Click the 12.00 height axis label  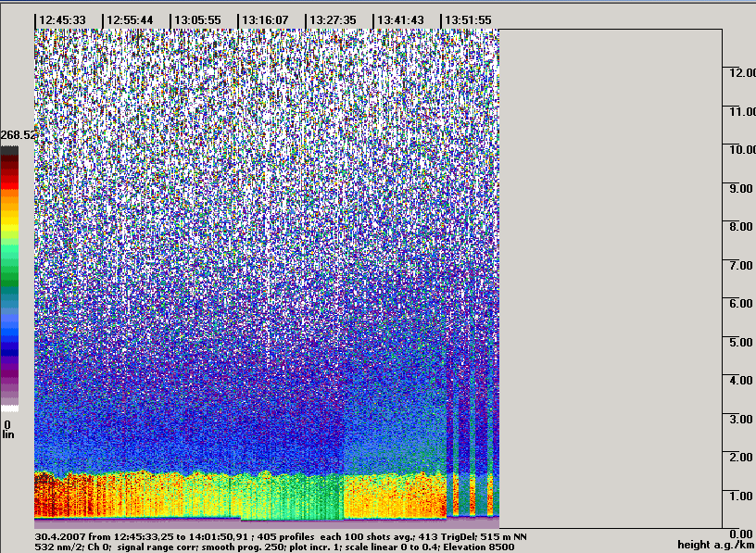pyautogui.click(x=742, y=73)
